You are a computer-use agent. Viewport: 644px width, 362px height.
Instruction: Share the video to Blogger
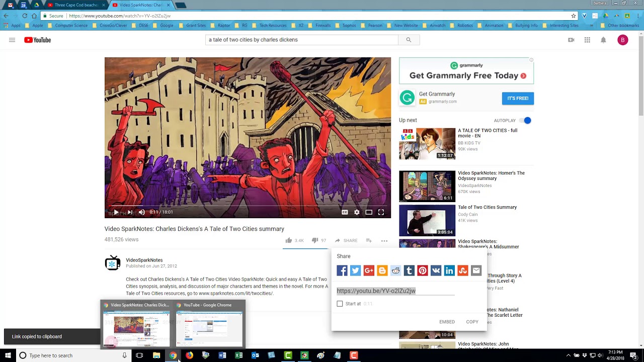382,270
